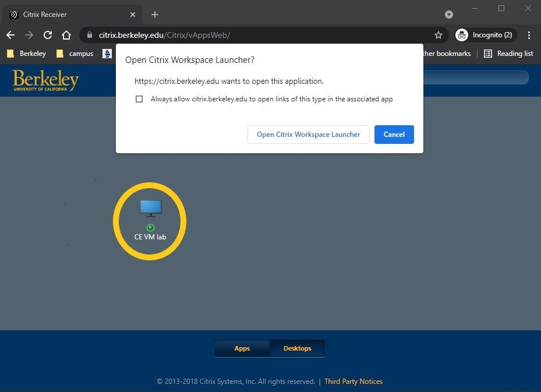Select the Citrix Receiver tab
The image size is (541, 392).
(72, 15)
